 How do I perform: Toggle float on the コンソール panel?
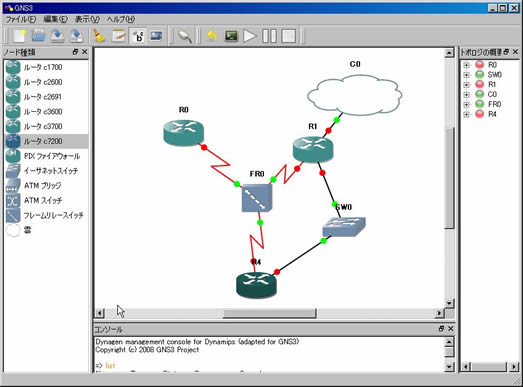tap(441, 329)
